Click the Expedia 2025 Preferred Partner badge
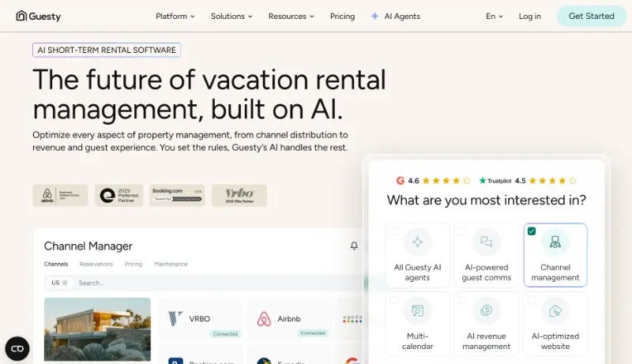Image resolution: width=632 pixels, height=364 pixels. coord(119,196)
